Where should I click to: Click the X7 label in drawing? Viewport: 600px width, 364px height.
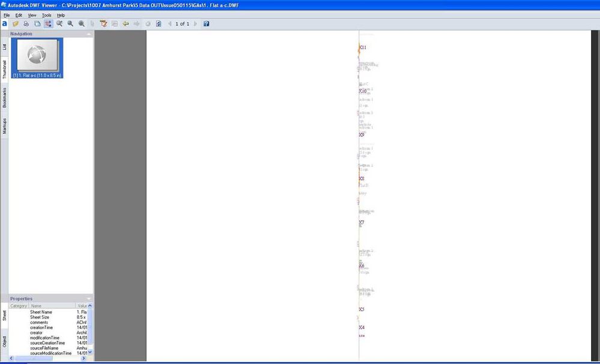tap(362, 222)
